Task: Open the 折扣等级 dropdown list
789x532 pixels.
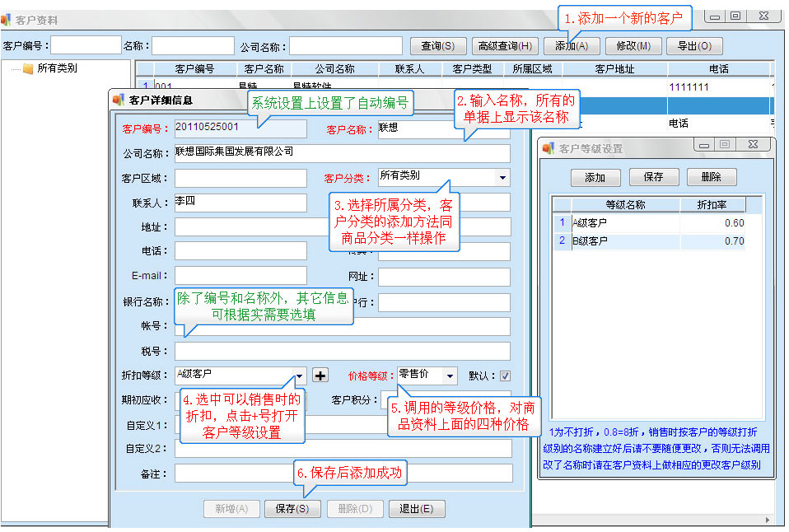Action: click(299, 376)
